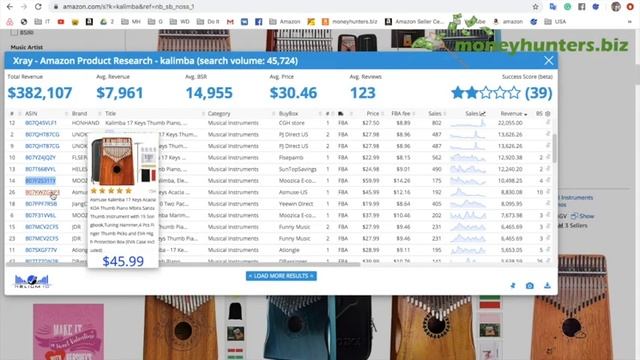
Task: Sort by Brand column header
Action: (x=79, y=113)
